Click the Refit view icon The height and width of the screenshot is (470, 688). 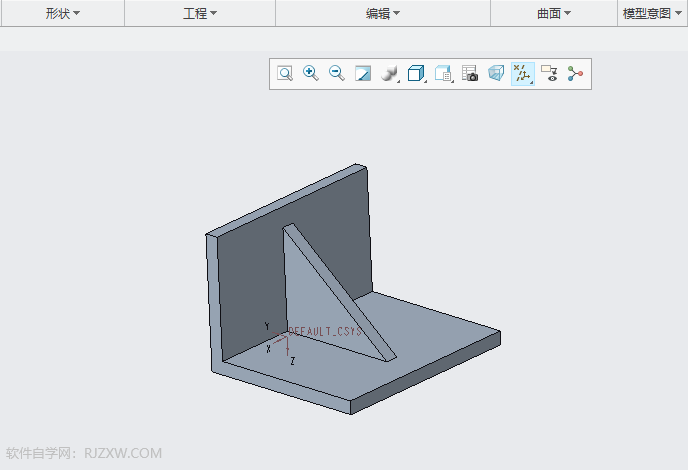(285, 74)
